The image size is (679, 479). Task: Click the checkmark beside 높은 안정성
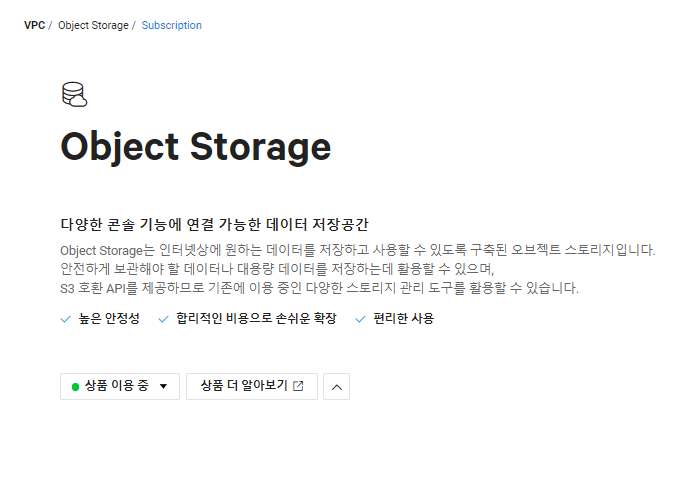pos(66,319)
